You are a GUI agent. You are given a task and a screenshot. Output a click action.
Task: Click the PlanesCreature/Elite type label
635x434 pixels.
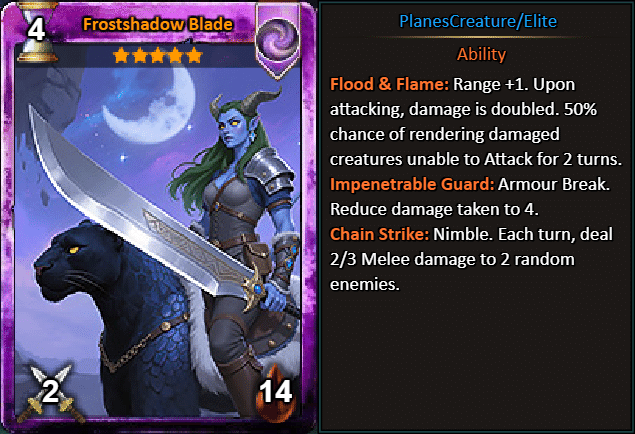pyautogui.click(x=478, y=21)
